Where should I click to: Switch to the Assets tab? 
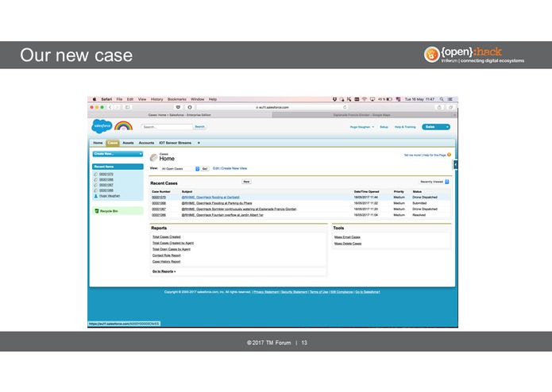pos(128,143)
